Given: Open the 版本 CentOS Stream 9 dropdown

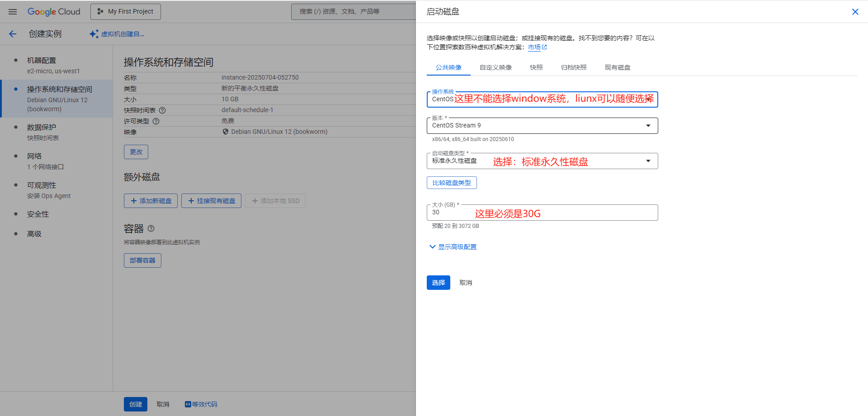Looking at the screenshot, I should coord(542,126).
